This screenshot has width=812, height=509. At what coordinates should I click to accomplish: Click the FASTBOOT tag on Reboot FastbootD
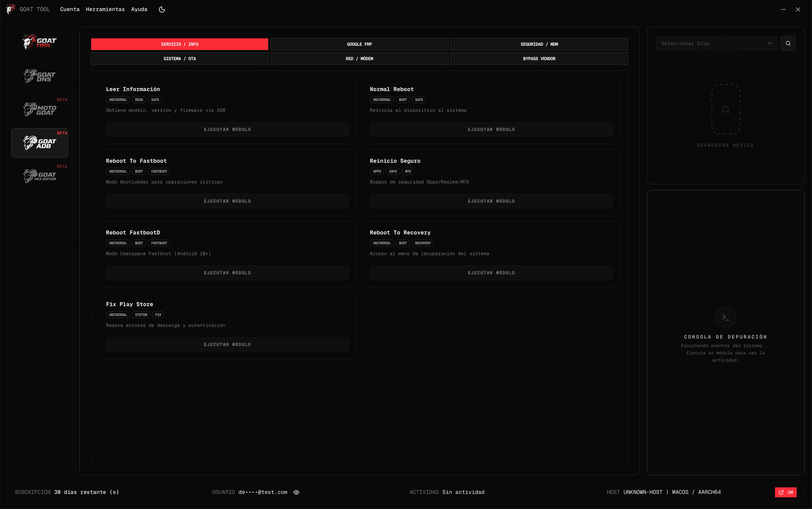coord(159,243)
